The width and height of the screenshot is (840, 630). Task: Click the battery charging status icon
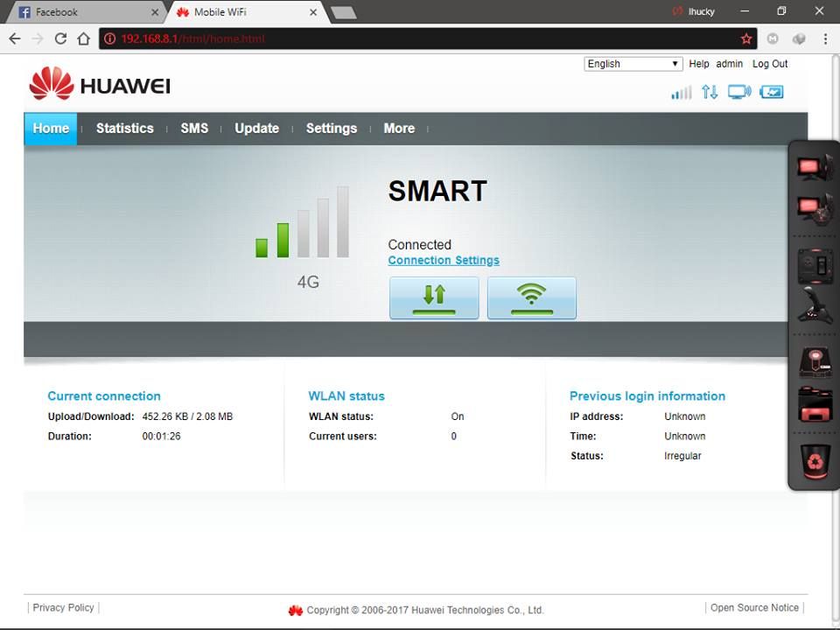(772, 92)
